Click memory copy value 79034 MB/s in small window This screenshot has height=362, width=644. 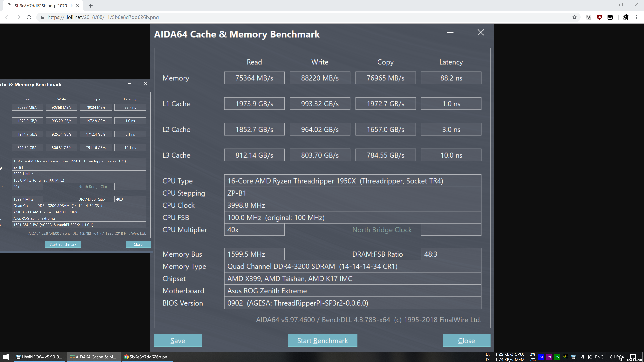(96, 107)
